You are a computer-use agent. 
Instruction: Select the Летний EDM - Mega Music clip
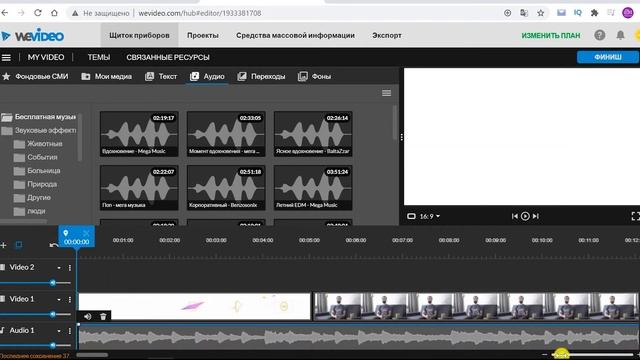(x=313, y=188)
